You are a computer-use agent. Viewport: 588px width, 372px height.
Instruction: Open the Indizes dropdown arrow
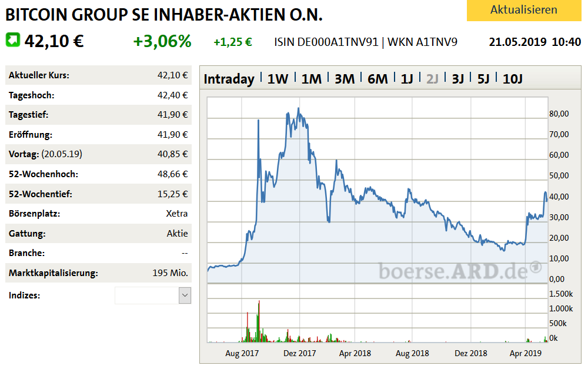(185, 295)
